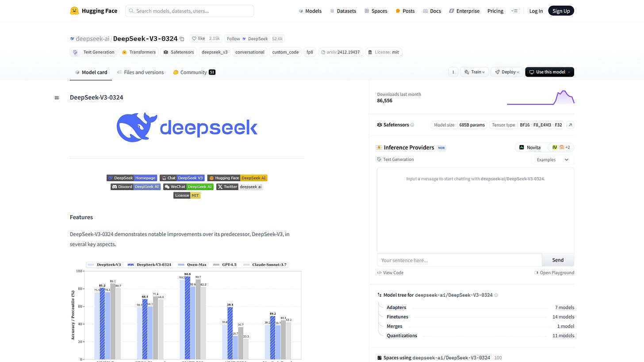Open the Train dropdown
The image size is (644, 362).
[x=475, y=72]
